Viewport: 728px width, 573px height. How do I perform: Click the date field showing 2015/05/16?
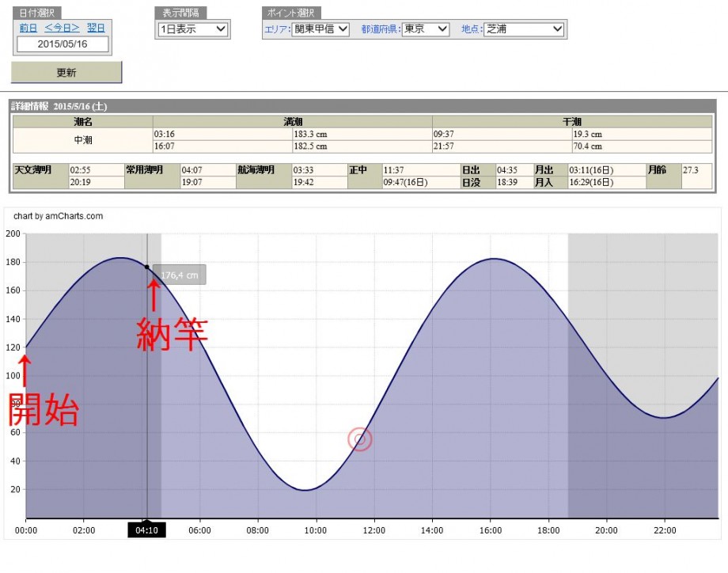pyautogui.click(x=63, y=44)
